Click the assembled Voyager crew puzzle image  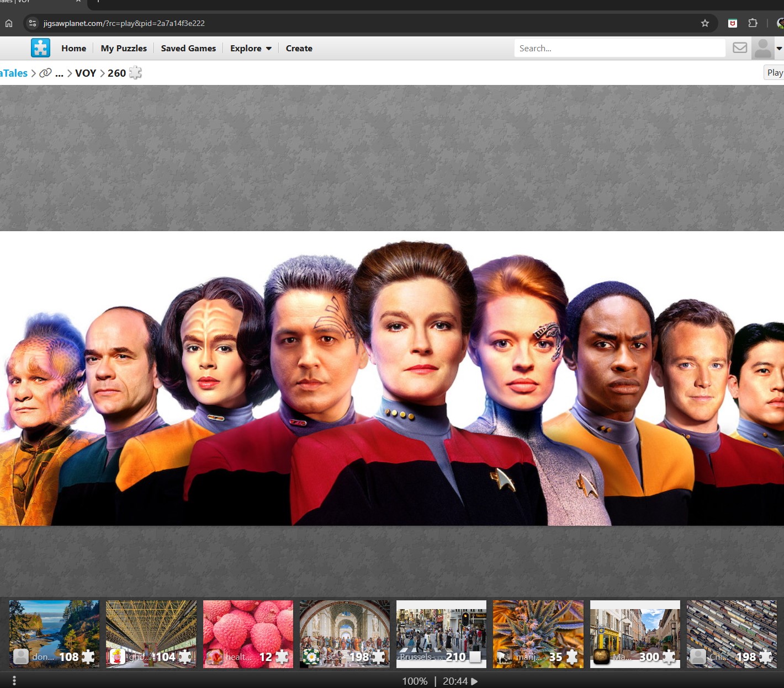tap(392, 378)
